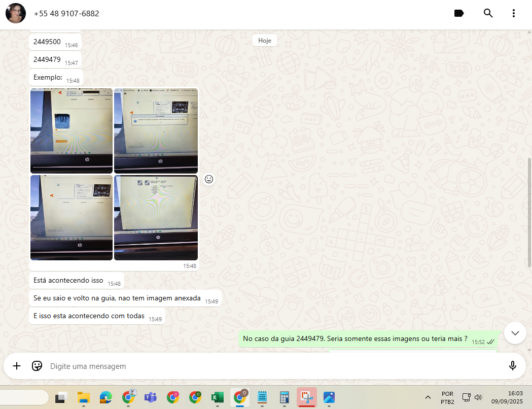
Task: Open Calculator from the taskbar
Action: (285, 397)
